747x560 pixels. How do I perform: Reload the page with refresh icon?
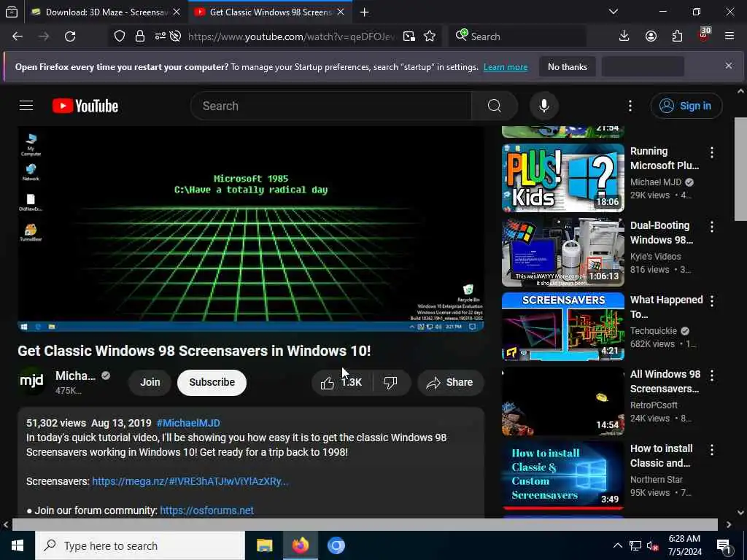click(x=70, y=36)
